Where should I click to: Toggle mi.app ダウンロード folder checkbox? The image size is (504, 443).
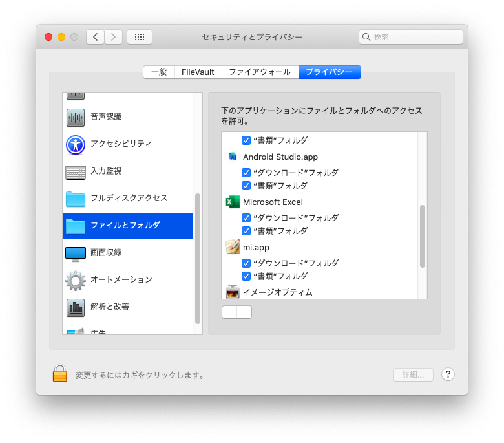click(x=246, y=263)
